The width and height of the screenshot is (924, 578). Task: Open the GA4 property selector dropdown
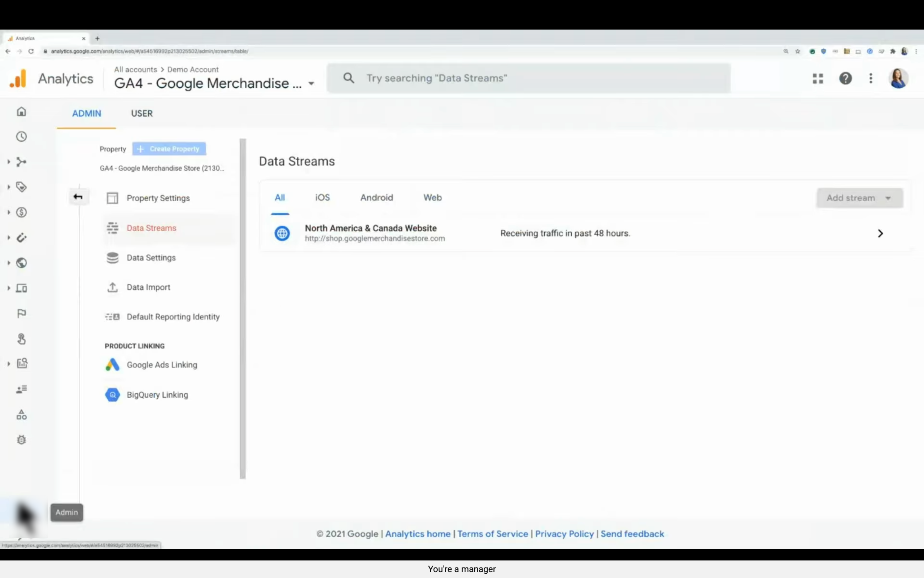click(311, 83)
